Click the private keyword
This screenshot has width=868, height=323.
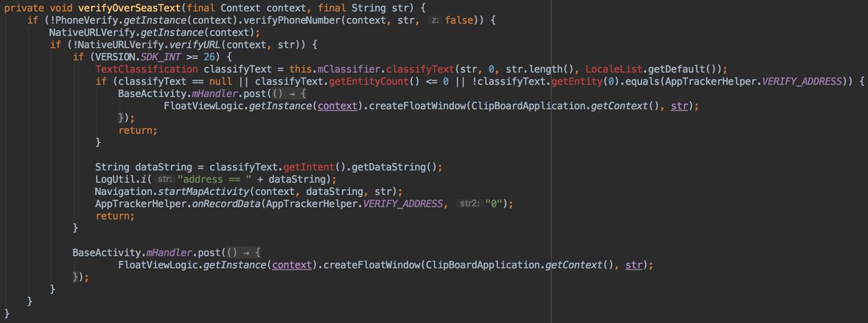(x=24, y=8)
